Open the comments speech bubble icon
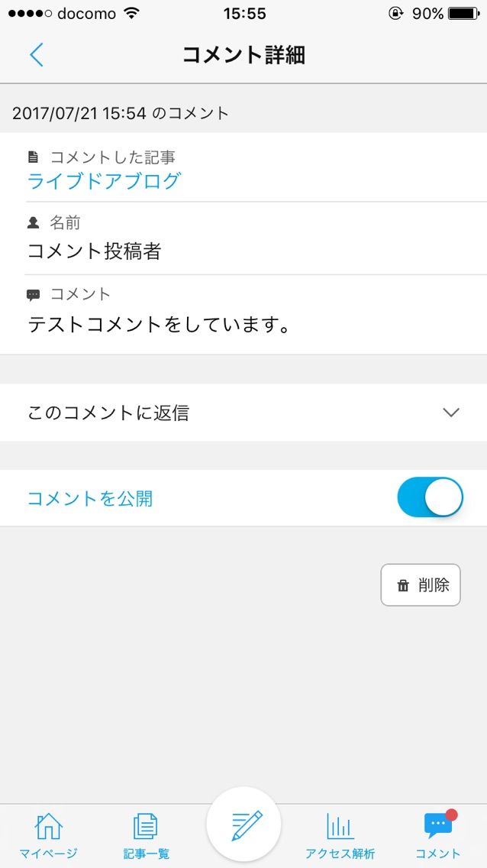This screenshot has width=487, height=868. 437,825
